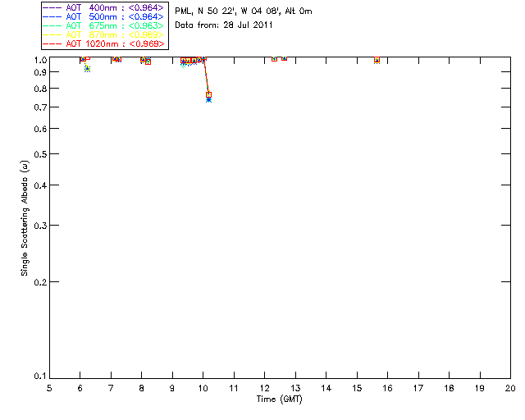Click the red dashed 1020nm legend line
Screen dimensions: 525x420
[52, 43]
